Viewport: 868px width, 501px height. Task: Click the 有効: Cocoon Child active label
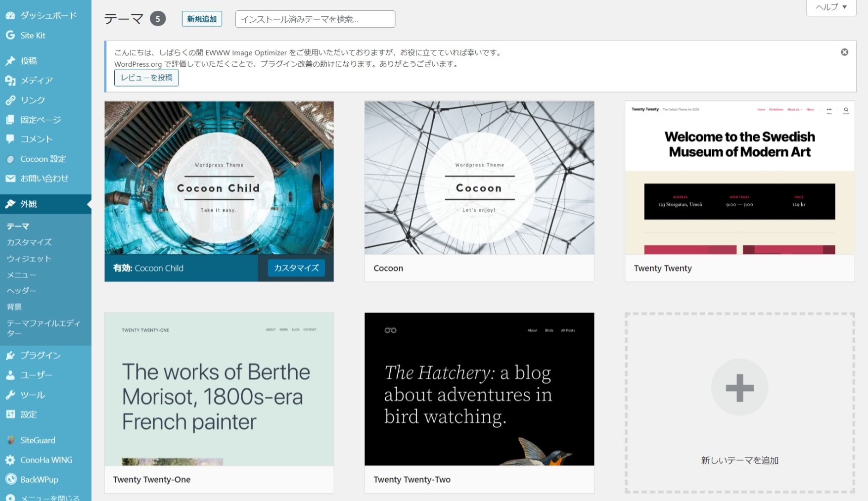148,268
